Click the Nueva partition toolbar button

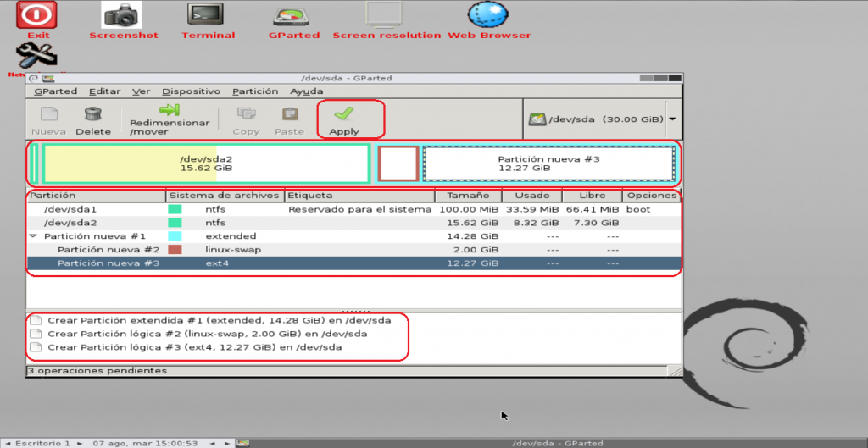point(48,121)
